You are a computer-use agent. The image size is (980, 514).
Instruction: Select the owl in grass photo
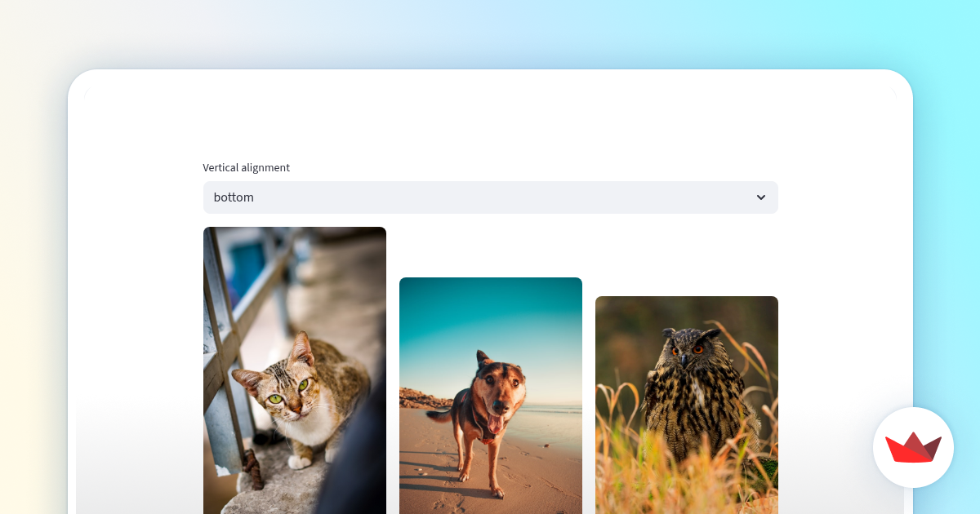[x=686, y=405]
